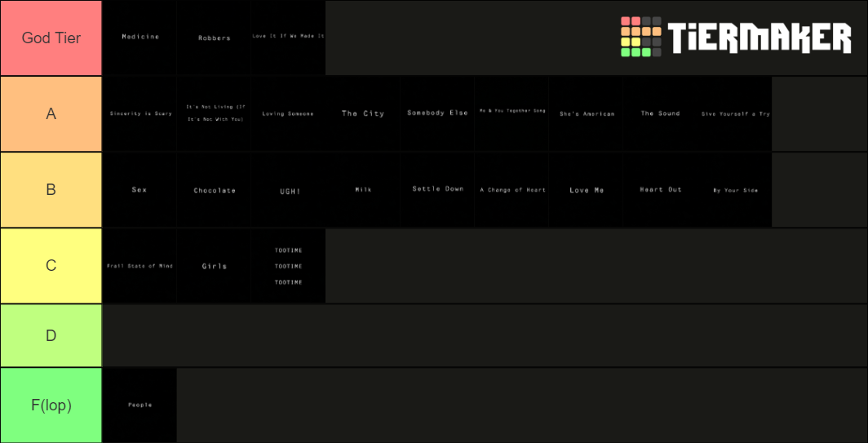The height and width of the screenshot is (443, 868).
Task: Select the Frail State of Mind tile
Action: (140, 265)
